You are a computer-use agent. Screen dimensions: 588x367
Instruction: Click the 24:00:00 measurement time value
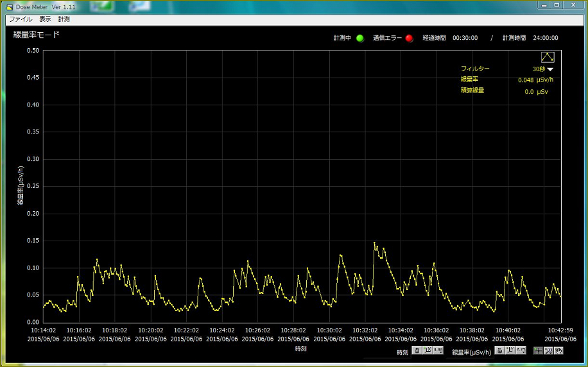(545, 38)
